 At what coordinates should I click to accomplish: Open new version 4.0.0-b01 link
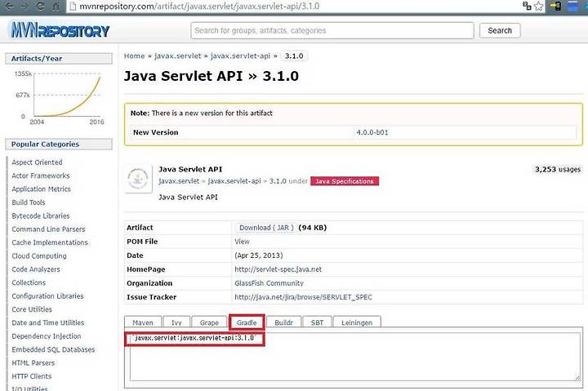[372, 132]
